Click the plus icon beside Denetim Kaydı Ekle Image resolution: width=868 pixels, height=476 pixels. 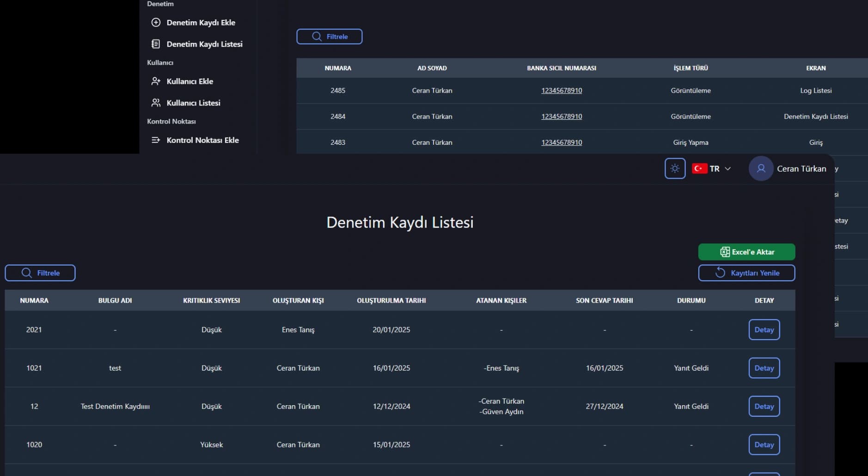156,22
